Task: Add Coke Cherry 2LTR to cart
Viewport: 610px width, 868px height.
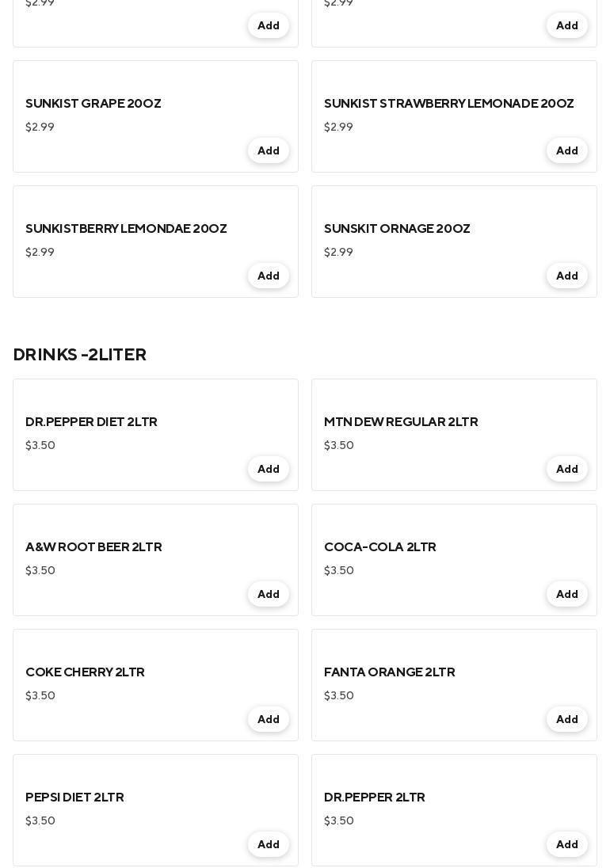Action: (269, 720)
